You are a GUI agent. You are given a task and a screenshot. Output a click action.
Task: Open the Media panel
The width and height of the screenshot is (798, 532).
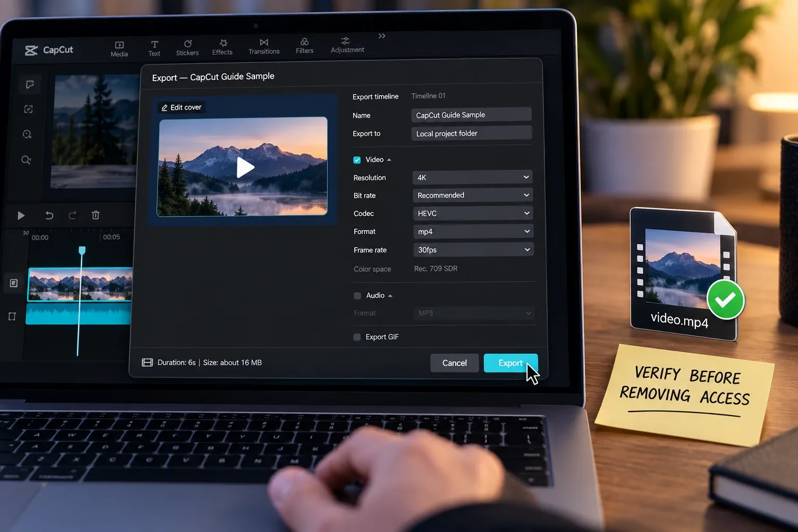pyautogui.click(x=119, y=49)
